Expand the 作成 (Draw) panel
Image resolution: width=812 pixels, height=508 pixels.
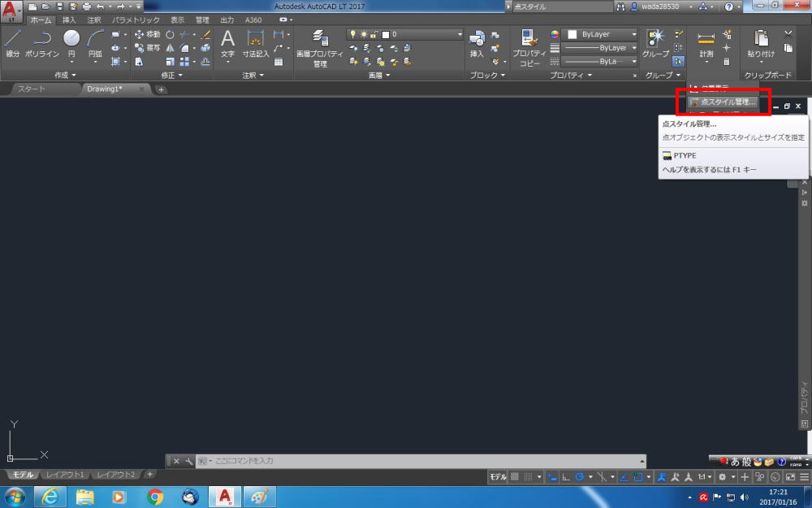tap(65, 75)
